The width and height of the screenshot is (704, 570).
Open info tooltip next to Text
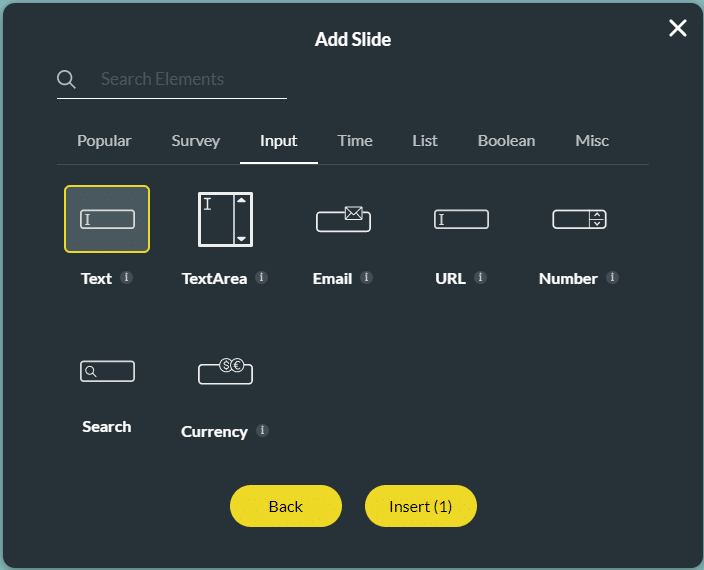coord(126,277)
